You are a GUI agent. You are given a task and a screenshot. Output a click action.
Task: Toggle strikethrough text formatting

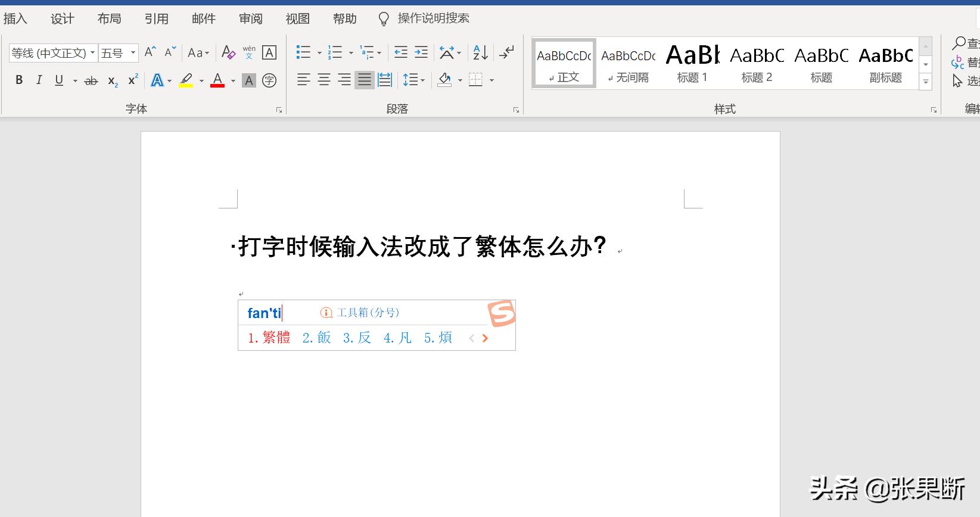click(91, 80)
